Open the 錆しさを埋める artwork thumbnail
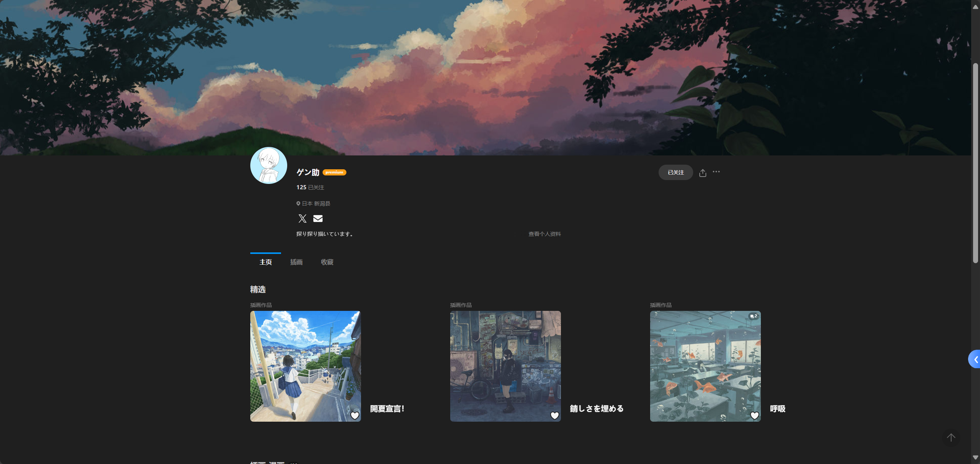Screen dimensions: 980x464 (506, 366)
